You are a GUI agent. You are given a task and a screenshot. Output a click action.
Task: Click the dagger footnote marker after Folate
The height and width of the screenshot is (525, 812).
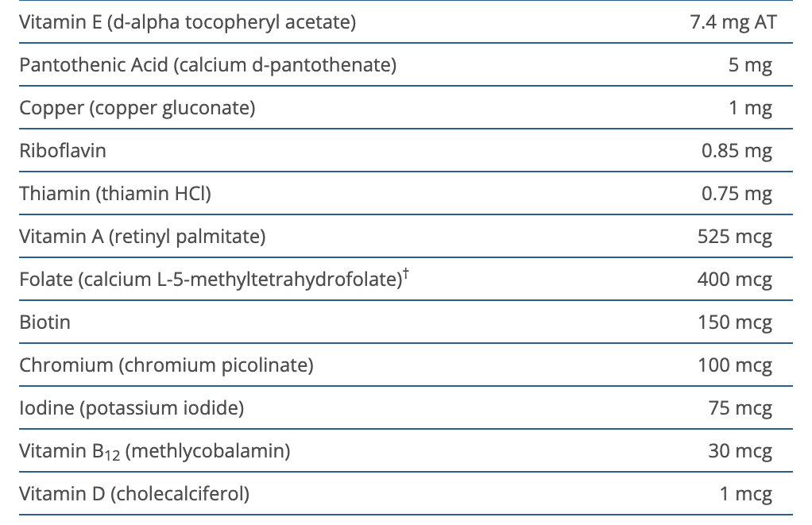click(407, 274)
